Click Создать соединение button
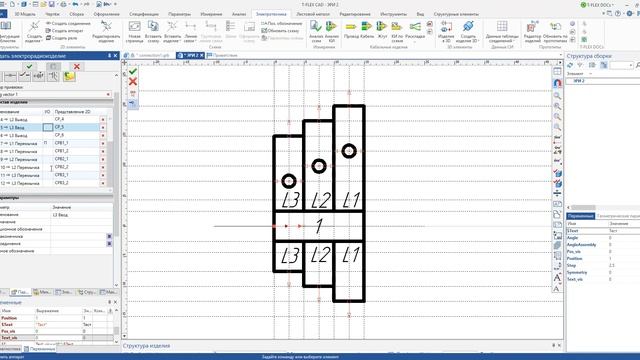Screen dimensions: 640x360 pos(68,23)
